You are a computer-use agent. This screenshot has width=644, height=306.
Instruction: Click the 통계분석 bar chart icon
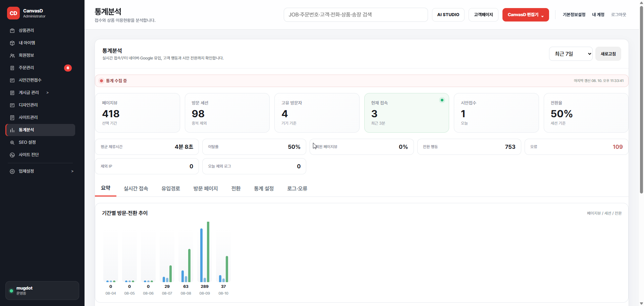(12, 130)
